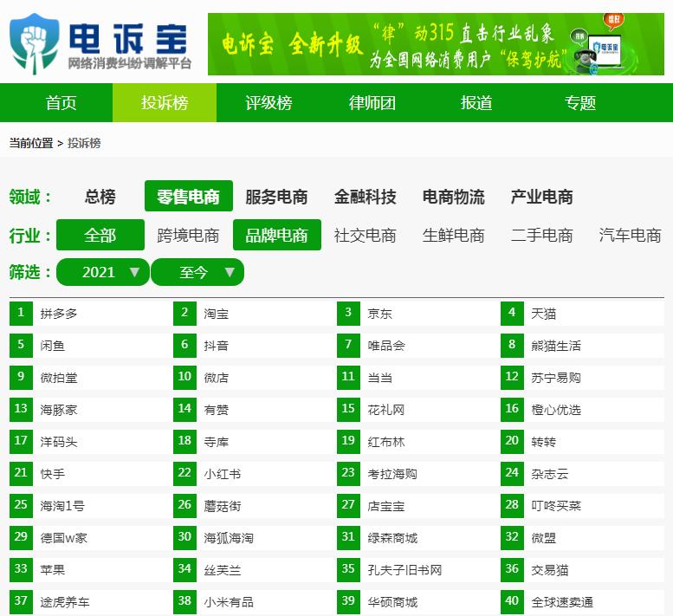The width and height of the screenshot is (673, 616).
Task: Open rank 36 entry 交易猫
Action: point(549,570)
